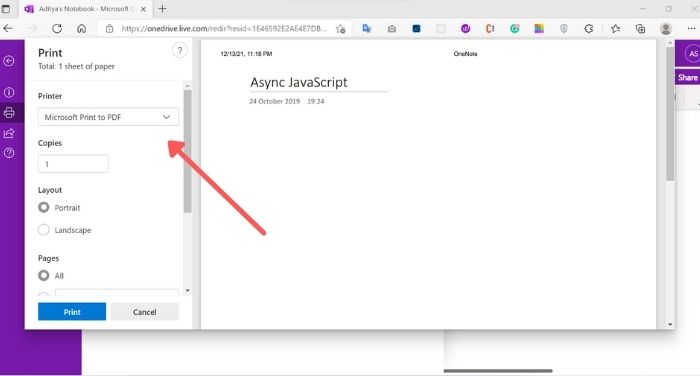
Task: Click the preview pane scroll down arrow
Action: point(670,325)
